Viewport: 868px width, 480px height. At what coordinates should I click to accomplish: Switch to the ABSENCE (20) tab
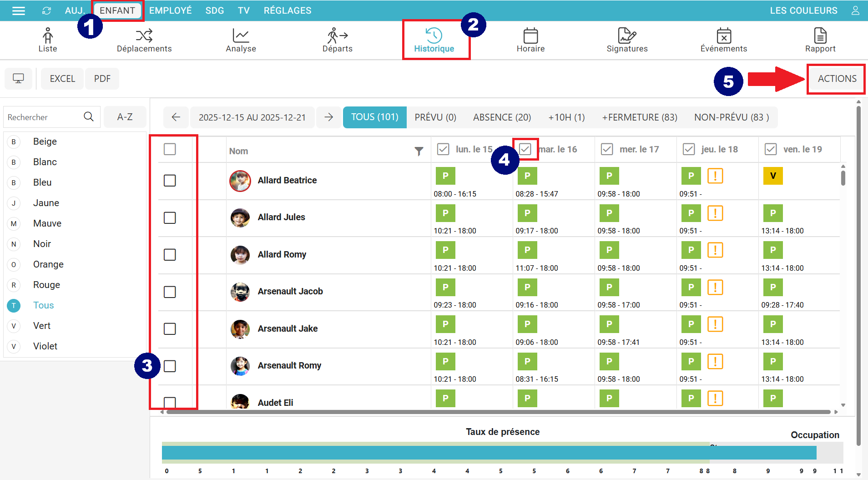click(x=502, y=117)
